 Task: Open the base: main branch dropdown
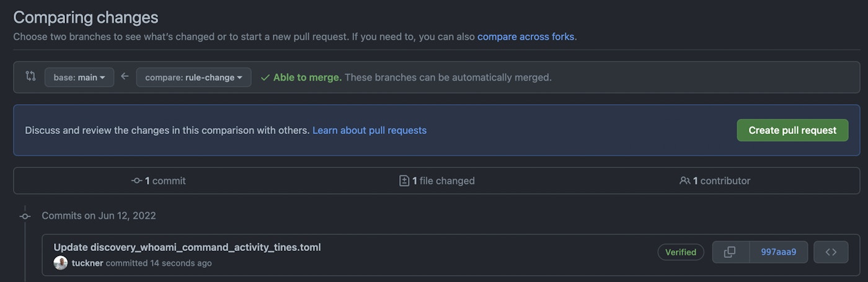79,77
